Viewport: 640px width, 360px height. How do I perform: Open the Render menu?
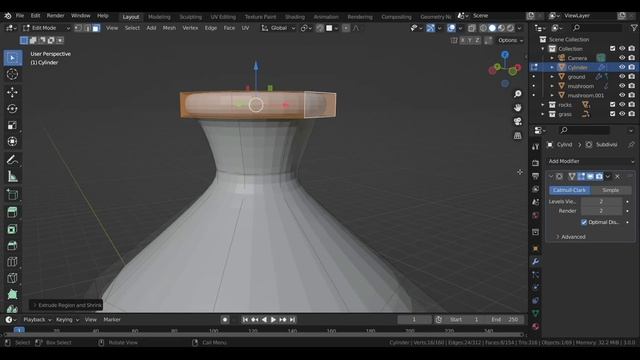click(x=56, y=16)
